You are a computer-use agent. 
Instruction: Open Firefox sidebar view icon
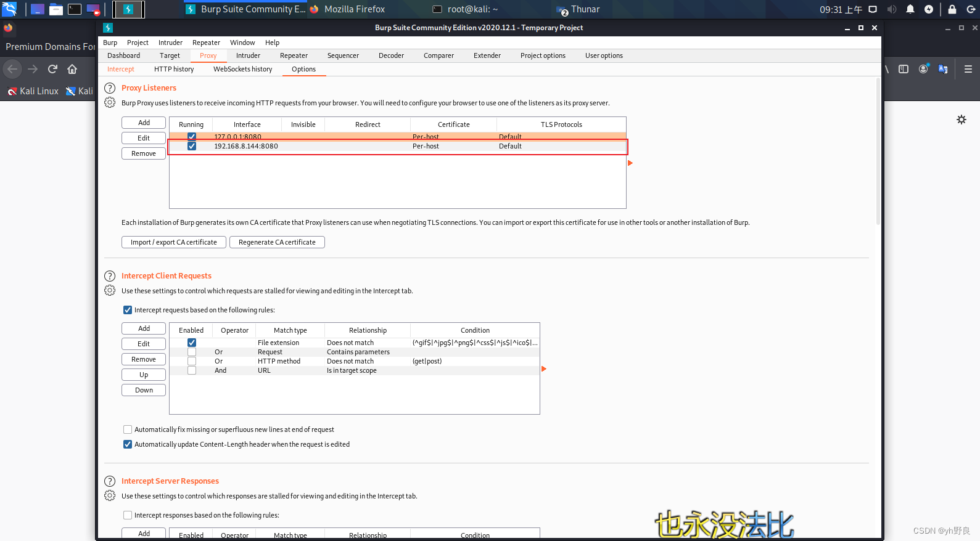tap(904, 69)
